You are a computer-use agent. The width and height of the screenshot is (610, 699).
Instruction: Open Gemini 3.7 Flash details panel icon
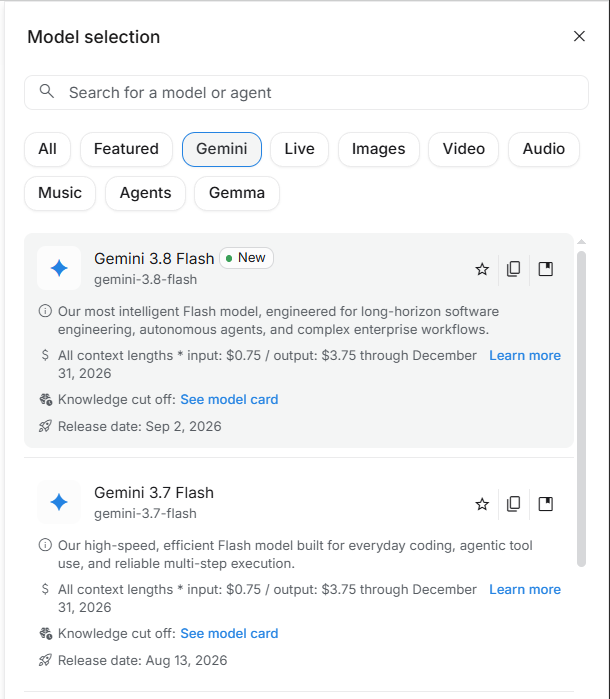pyautogui.click(x=546, y=504)
